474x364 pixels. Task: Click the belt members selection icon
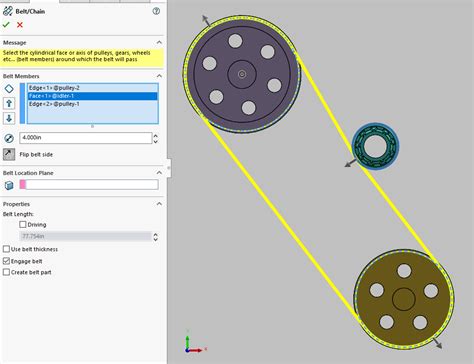[x=9, y=89]
